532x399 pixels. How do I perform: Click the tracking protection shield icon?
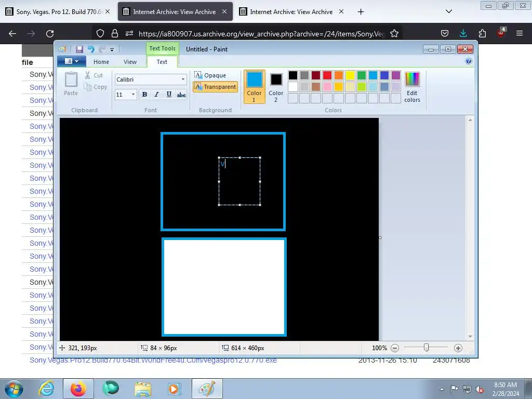click(x=100, y=33)
